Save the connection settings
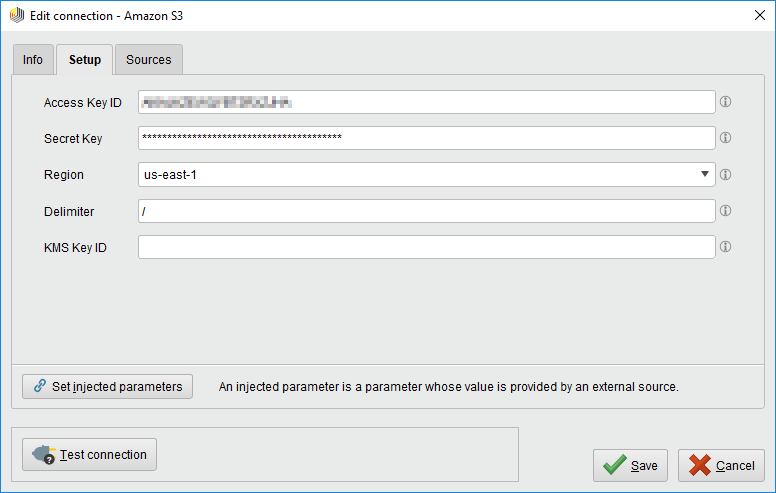This screenshot has width=776, height=493. pos(630,465)
